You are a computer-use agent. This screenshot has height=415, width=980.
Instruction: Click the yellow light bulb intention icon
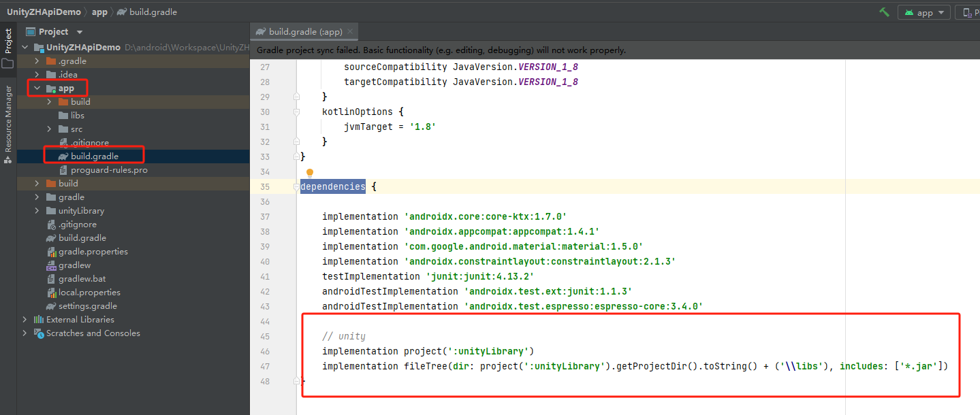click(x=309, y=173)
